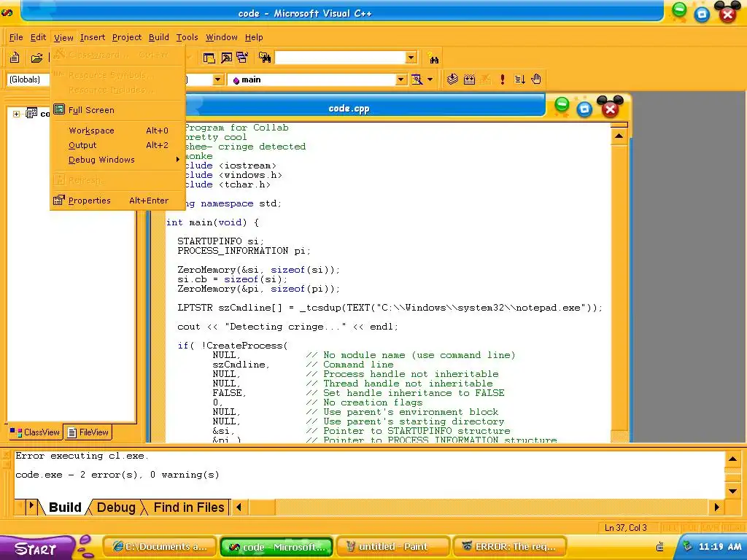The width and height of the screenshot is (747, 560).
Task: Select the project icon in ClassView tree
Action: click(x=31, y=113)
